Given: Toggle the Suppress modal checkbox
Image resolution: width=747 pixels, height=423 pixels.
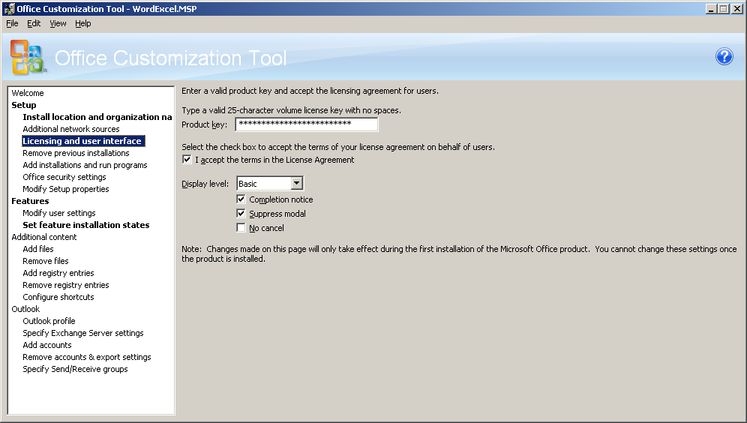Looking at the screenshot, I should pos(241,213).
